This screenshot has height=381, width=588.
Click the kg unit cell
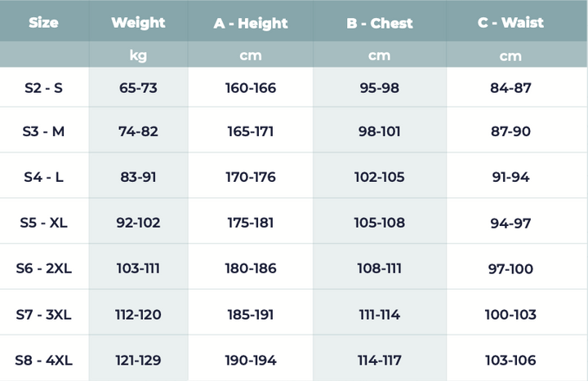(x=138, y=55)
